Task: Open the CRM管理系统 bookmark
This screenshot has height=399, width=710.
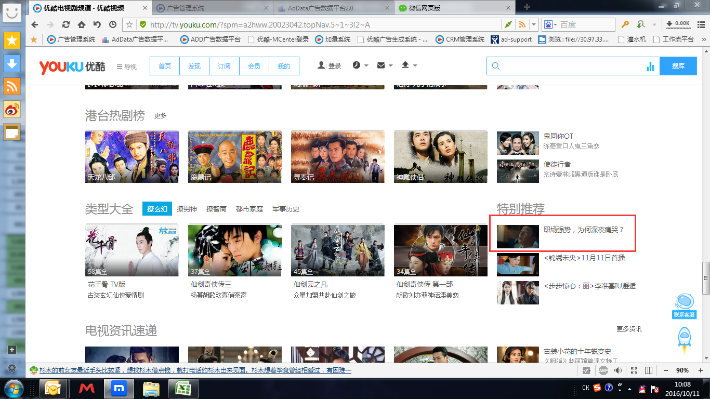Action: (460, 39)
